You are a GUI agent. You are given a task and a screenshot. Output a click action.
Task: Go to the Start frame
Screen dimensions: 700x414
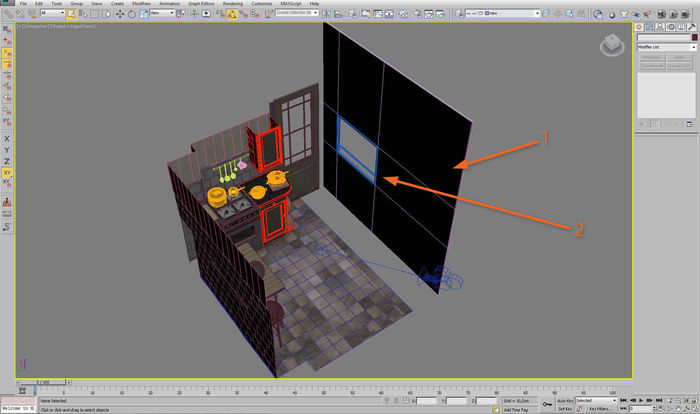click(x=623, y=401)
